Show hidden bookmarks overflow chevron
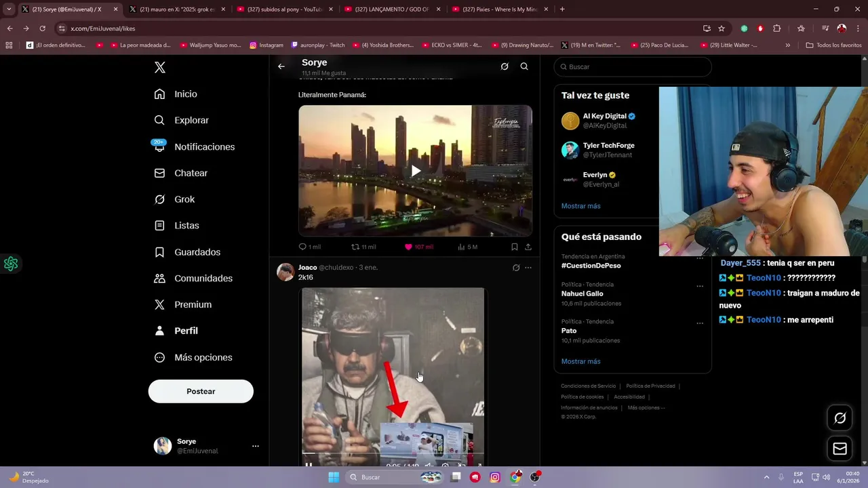This screenshot has width=868, height=488. point(787,45)
